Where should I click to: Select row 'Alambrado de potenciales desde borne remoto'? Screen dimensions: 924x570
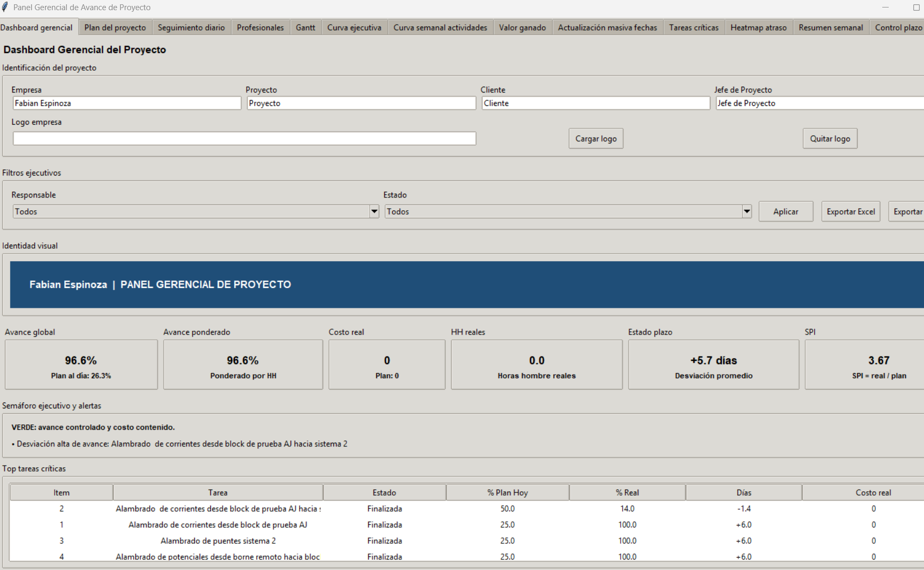(x=467, y=556)
